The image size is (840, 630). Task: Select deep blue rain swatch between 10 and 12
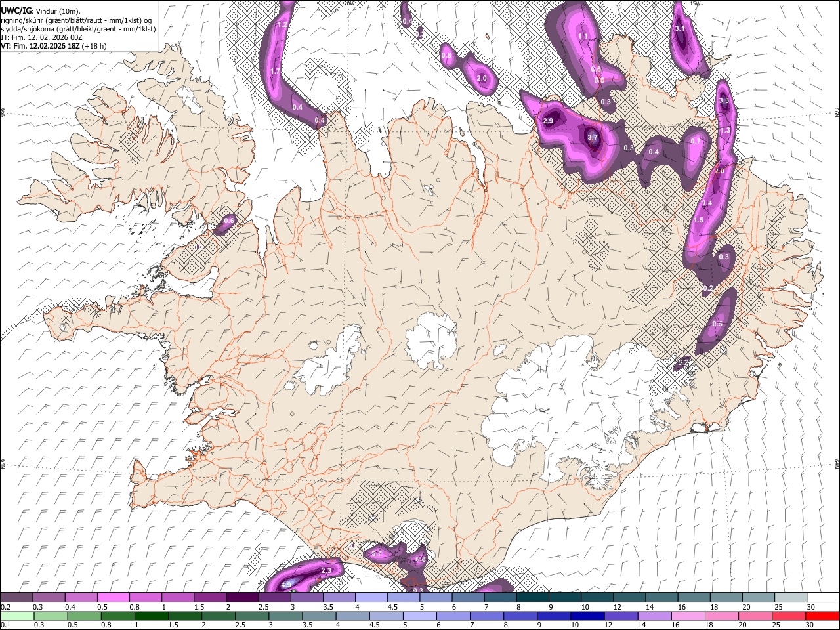587,616
